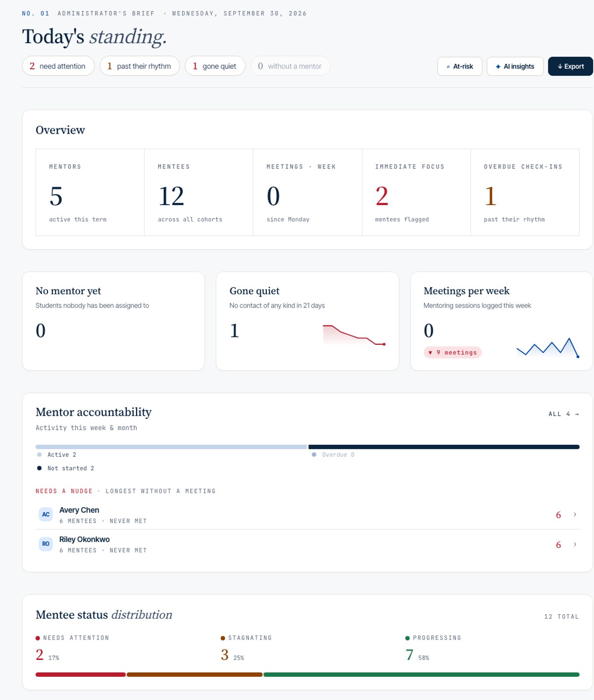The height and width of the screenshot is (700, 594).
Task: Click the '1 past their rhythm' pill
Action: [140, 66]
